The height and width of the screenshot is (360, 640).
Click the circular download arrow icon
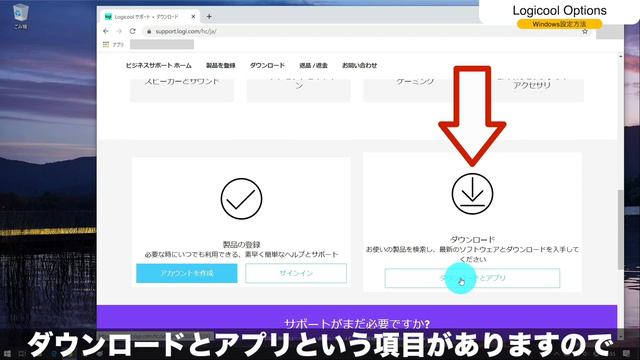point(472,194)
